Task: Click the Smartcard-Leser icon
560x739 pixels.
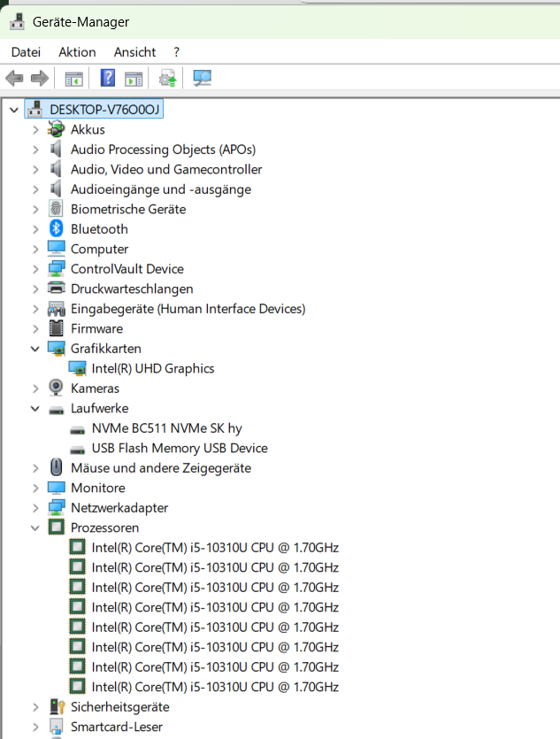Action: coord(56,727)
